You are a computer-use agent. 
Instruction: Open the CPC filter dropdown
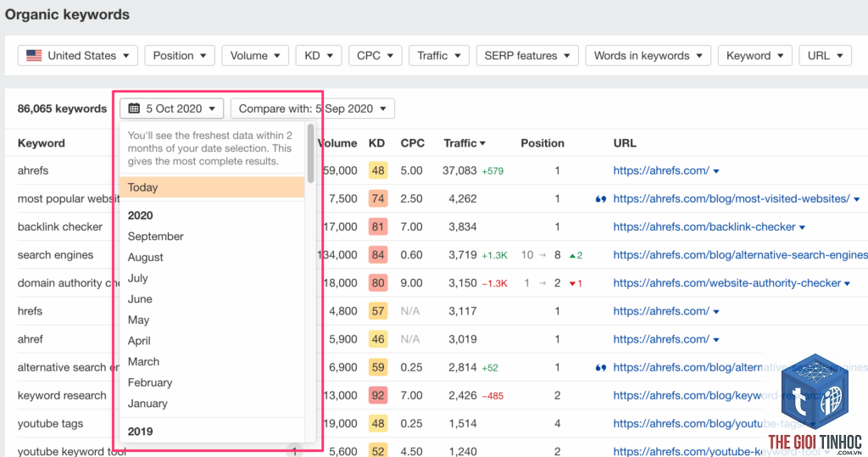[x=375, y=55]
